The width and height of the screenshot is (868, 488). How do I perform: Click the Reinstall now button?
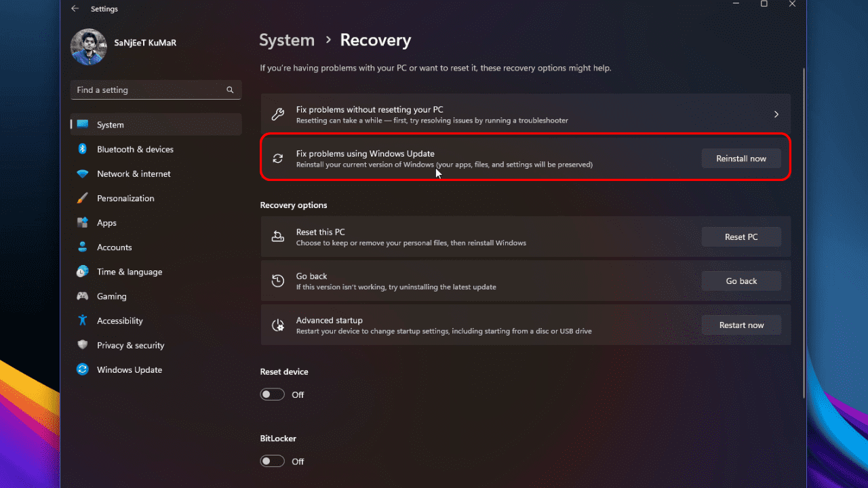(x=741, y=158)
